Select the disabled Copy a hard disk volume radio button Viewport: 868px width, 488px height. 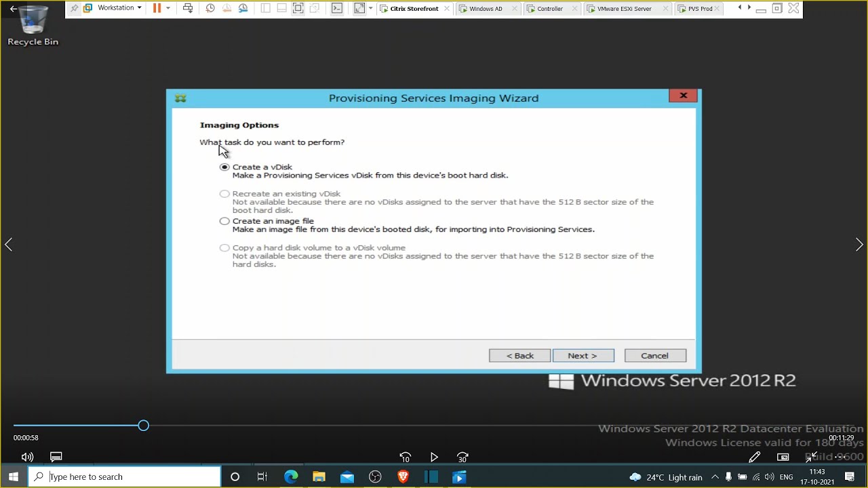point(224,248)
